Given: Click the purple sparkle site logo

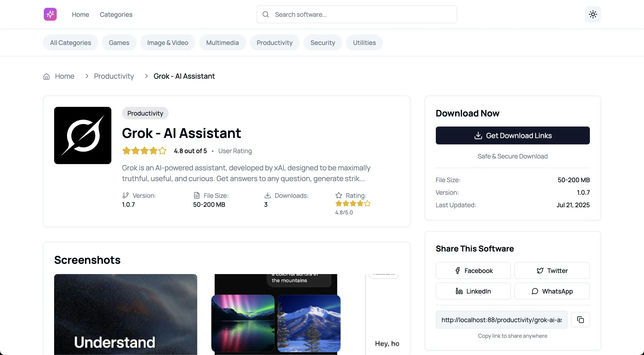Looking at the screenshot, I should 50,14.
